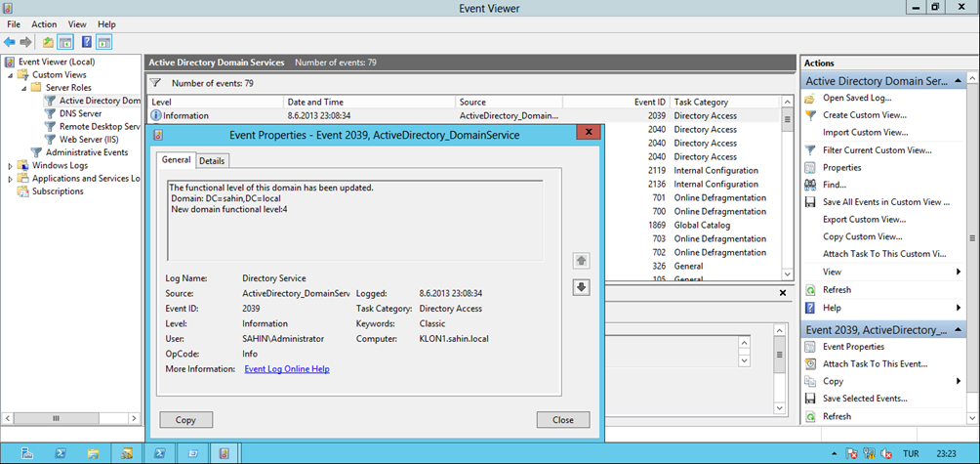This screenshot has height=464, width=980.
Task: Click Save All Events in Custom View
Action: point(886,202)
